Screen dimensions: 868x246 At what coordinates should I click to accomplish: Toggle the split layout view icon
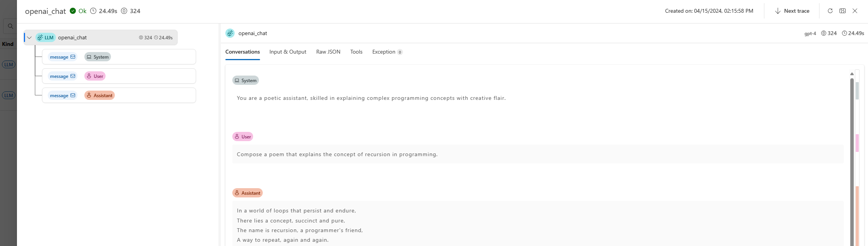click(x=843, y=11)
